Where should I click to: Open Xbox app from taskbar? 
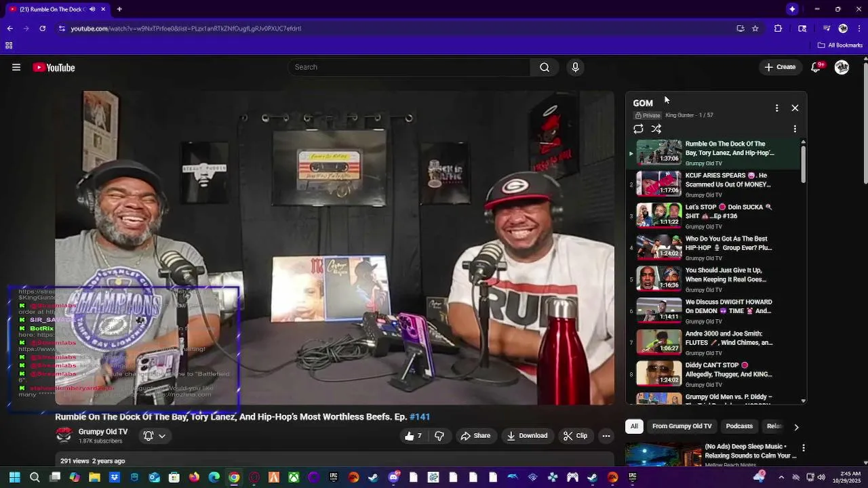[x=294, y=478]
